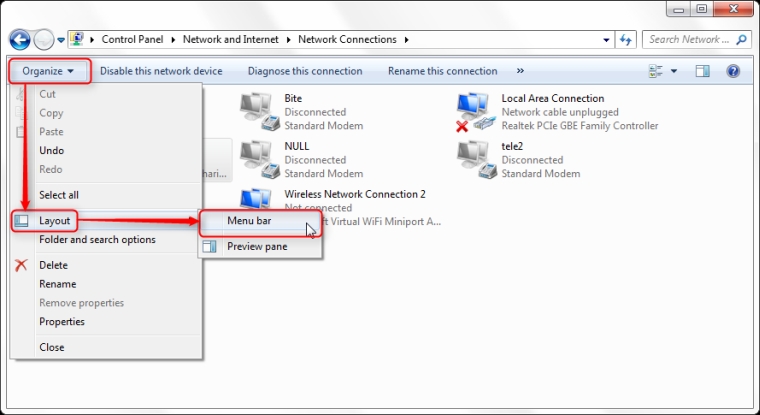Expand arrow after Network and Internet breadcrumb
The image size is (760, 415).
288,40
